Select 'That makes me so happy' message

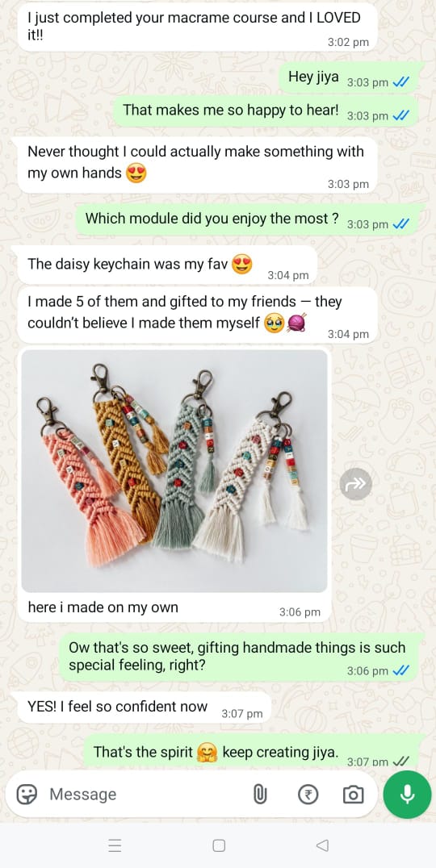266,111
